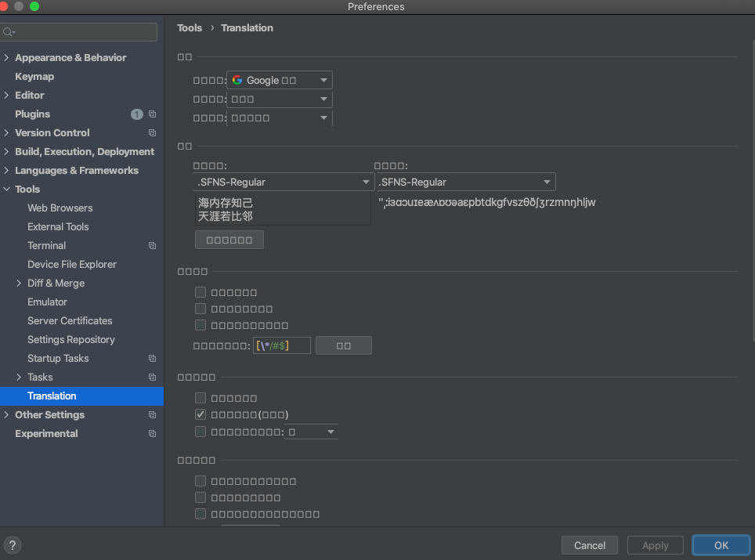Click the project-level icon beside Experimental

pos(152,433)
